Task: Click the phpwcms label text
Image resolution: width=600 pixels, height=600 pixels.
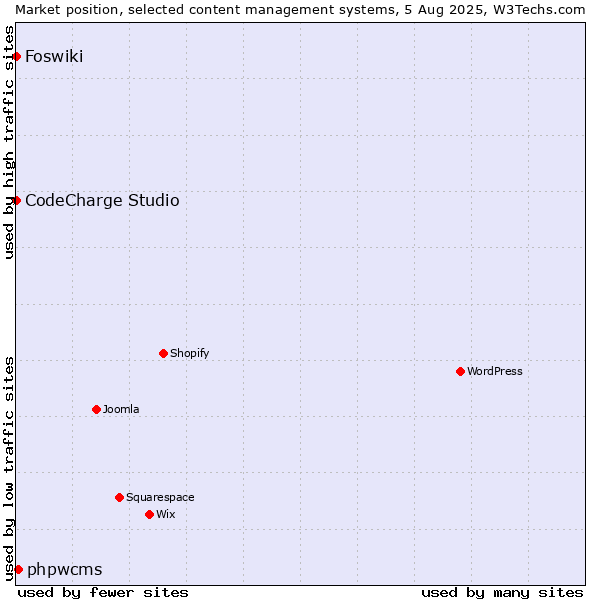Action: (65, 570)
